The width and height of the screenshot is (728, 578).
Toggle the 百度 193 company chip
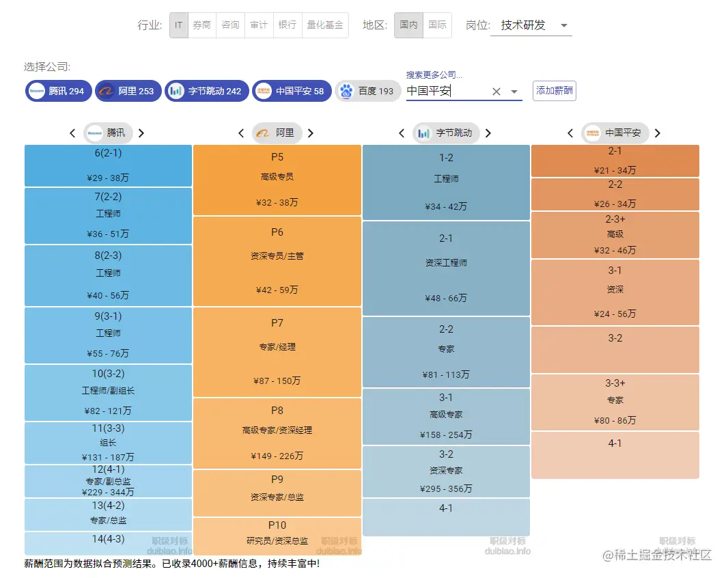367,91
